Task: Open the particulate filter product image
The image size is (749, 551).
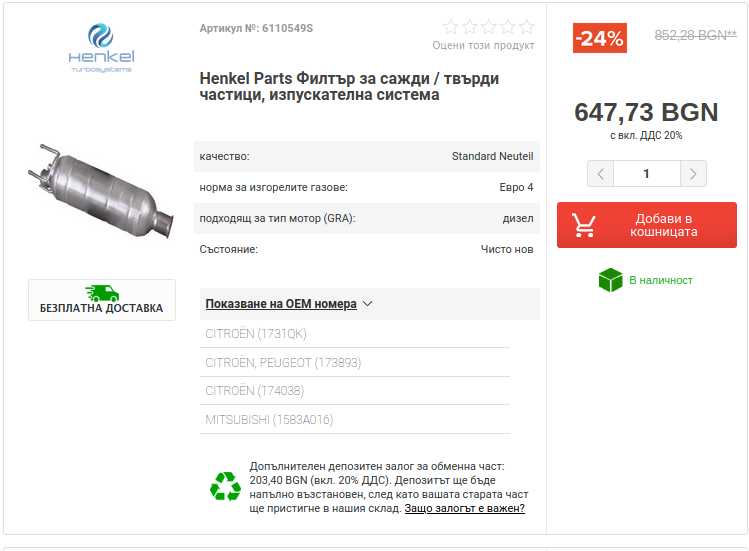Action: pyautogui.click(x=101, y=191)
